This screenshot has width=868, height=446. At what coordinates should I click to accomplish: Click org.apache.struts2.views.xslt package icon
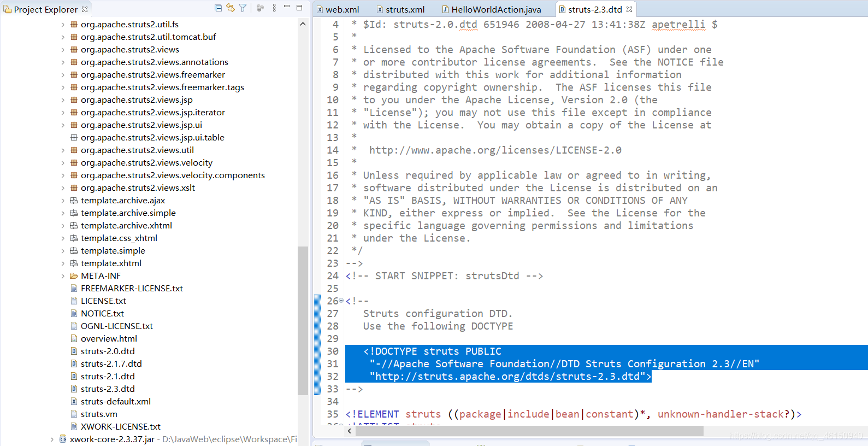coord(74,187)
